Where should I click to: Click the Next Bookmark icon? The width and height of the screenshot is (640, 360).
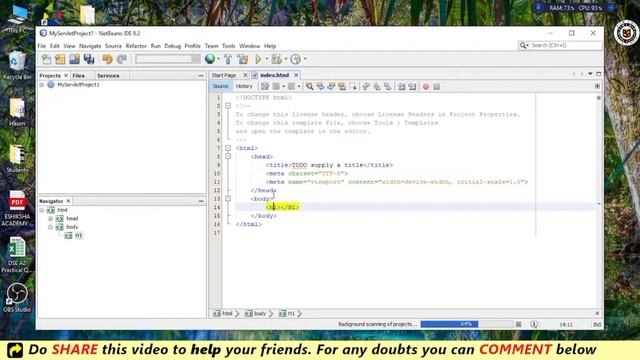[377, 87]
